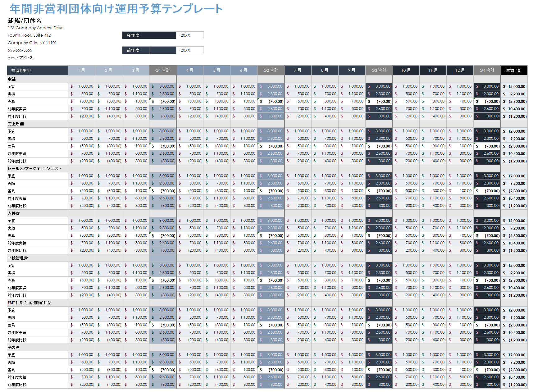The width and height of the screenshot is (533, 392).
Task: Click the 7月 column header
Action: 298,71
